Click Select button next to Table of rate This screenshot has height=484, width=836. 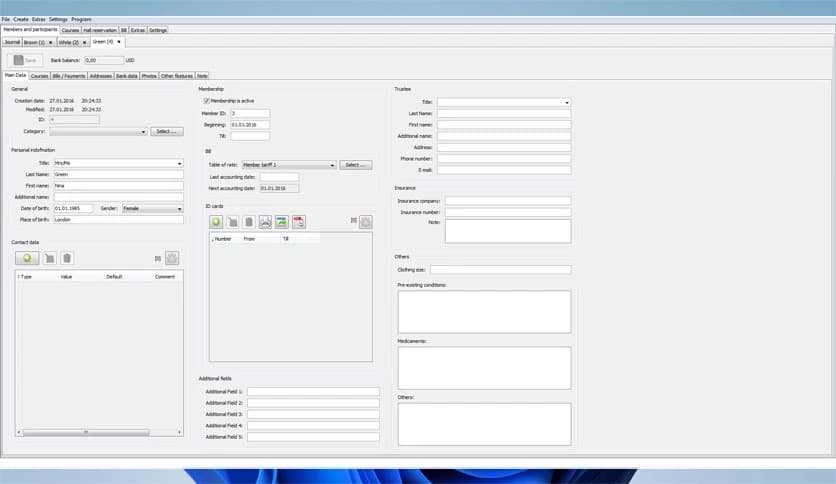click(356, 165)
